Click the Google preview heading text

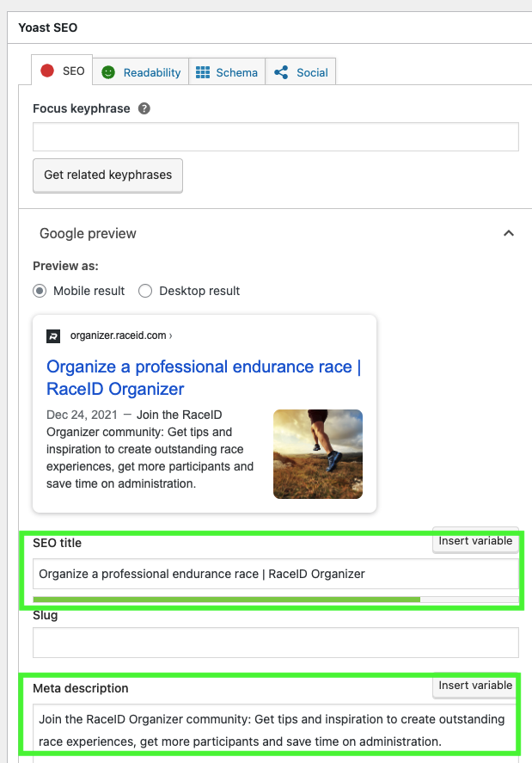[88, 234]
